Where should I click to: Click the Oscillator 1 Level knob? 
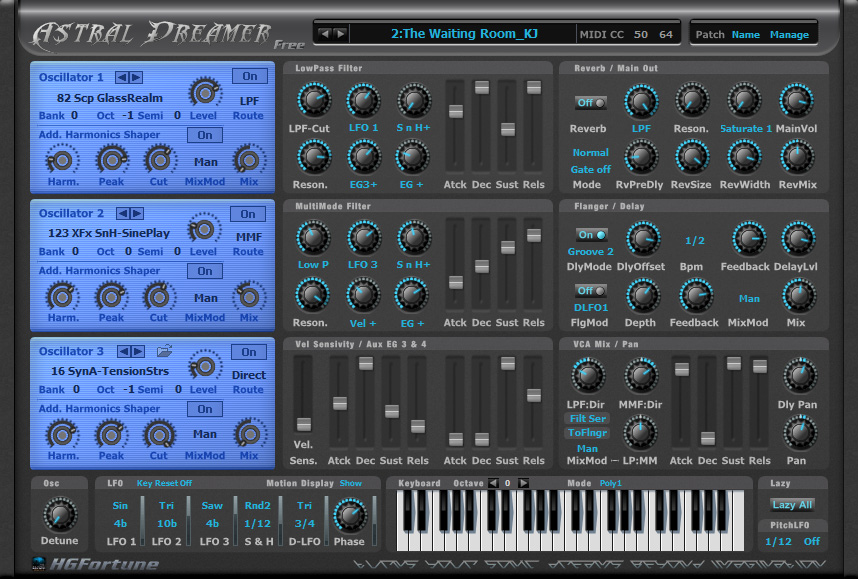click(205, 93)
